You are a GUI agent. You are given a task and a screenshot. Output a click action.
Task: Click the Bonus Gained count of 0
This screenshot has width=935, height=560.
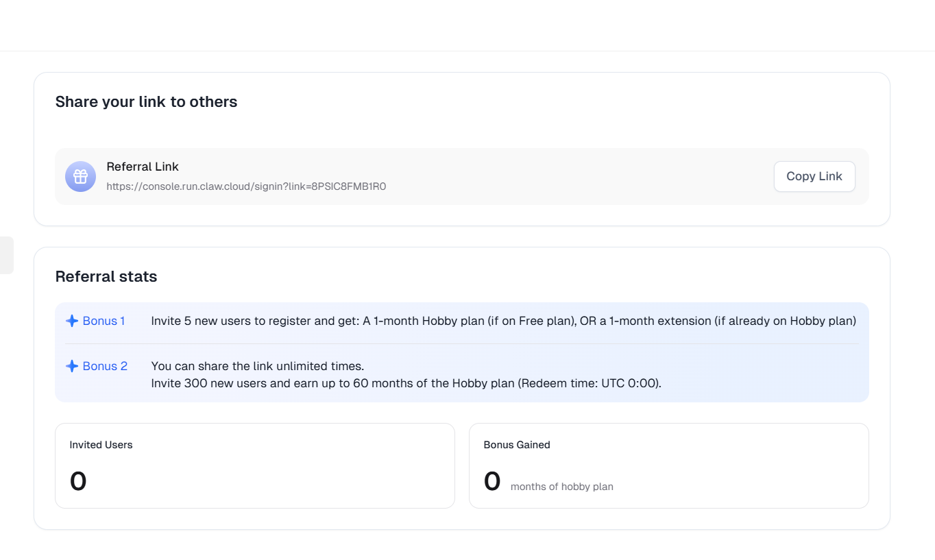492,481
